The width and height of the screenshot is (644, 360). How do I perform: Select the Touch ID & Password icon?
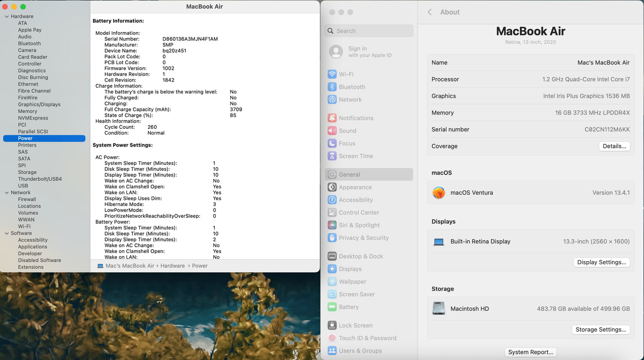[332, 338]
